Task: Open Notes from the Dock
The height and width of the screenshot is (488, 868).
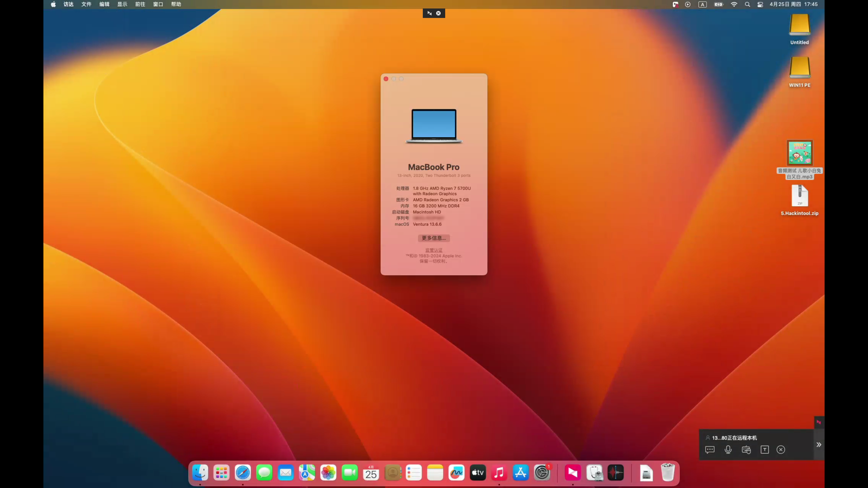Action: pyautogui.click(x=435, y=473)
